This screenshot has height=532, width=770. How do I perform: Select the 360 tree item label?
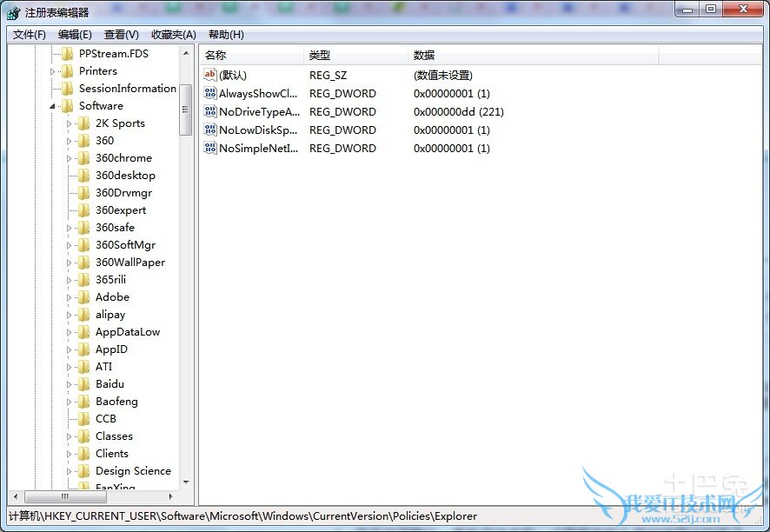104,141
